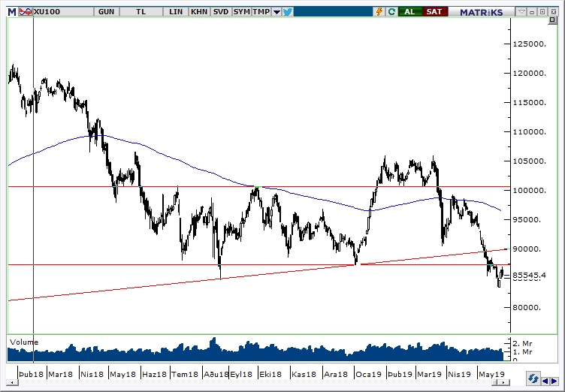Click the left arrow of the horizontal scrollbar
This screenshot has height=392, width=565.
[x=12, y=382]
